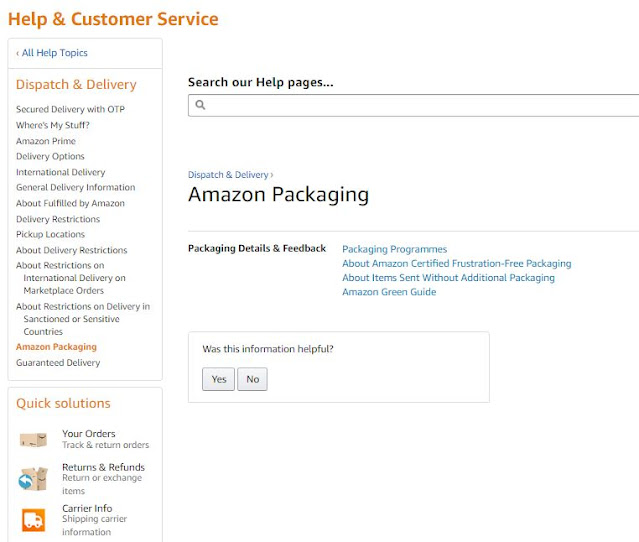The image size is (639, 542).
Task: Select Guaranteed Delivery sidebar topic
Action: coord(58,363)
